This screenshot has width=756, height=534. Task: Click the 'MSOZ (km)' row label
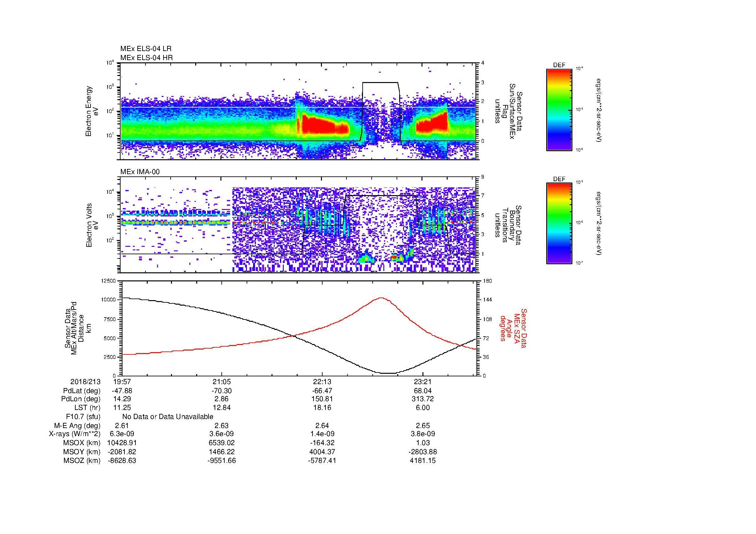click(x=82, y=461)
